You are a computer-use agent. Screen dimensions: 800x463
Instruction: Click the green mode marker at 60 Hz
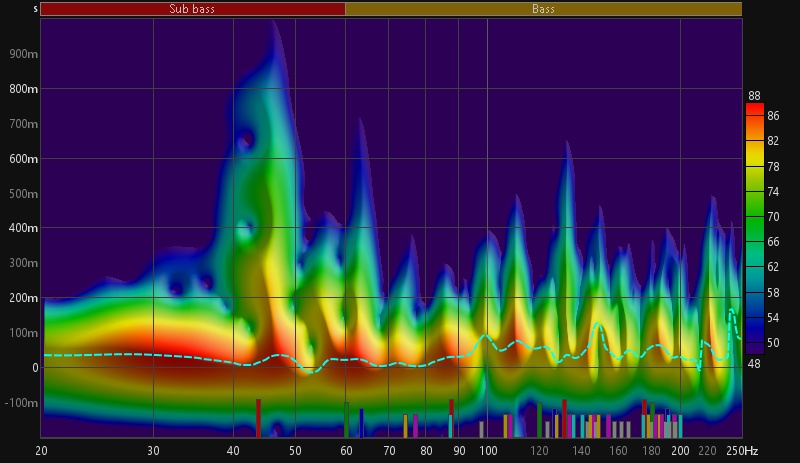coord(346,421)
